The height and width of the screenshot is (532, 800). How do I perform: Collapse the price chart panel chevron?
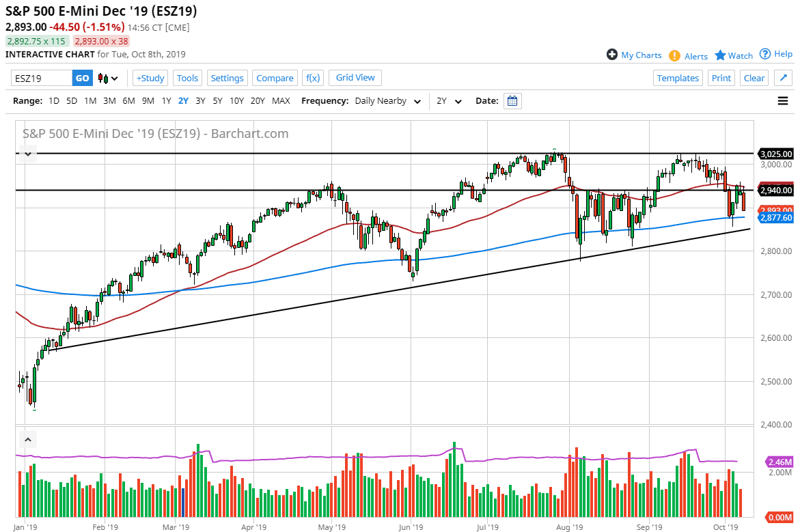[x=27, y=154]
